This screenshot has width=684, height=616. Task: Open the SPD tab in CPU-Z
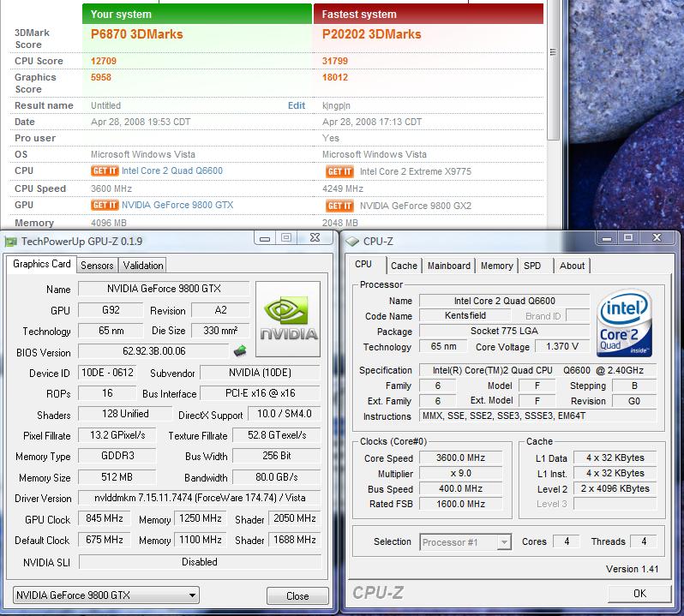coord(532,266)
